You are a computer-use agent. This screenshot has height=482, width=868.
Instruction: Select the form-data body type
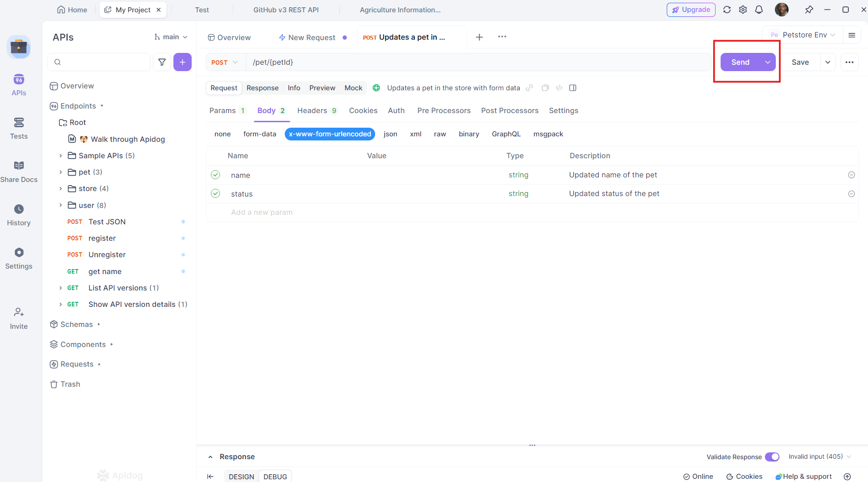click(x=260, y=134)
